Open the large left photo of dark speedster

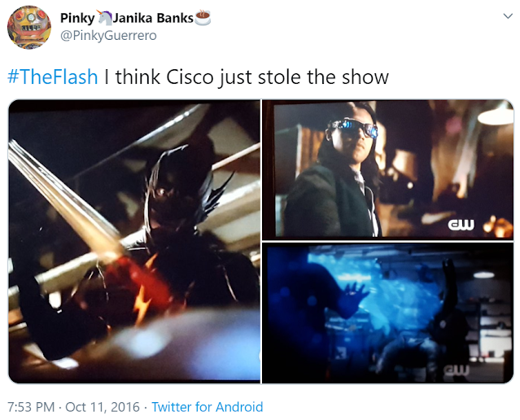click(134, 242)
